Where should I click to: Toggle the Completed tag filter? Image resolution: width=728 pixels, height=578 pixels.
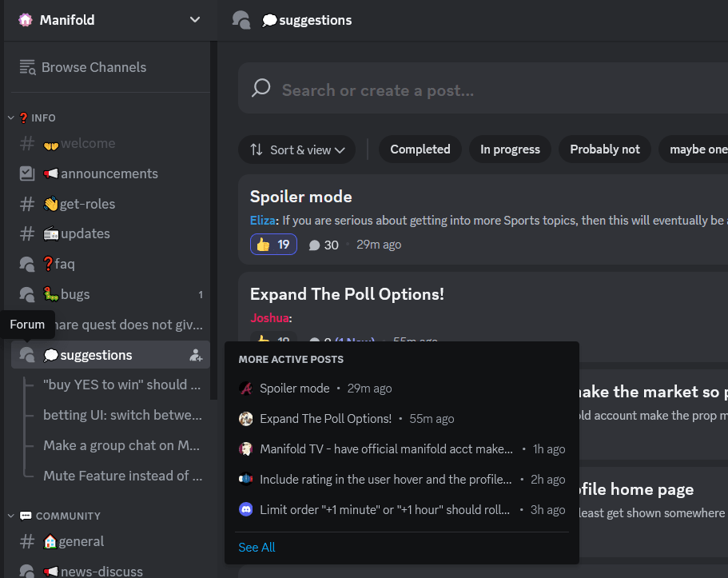(420, 149)
